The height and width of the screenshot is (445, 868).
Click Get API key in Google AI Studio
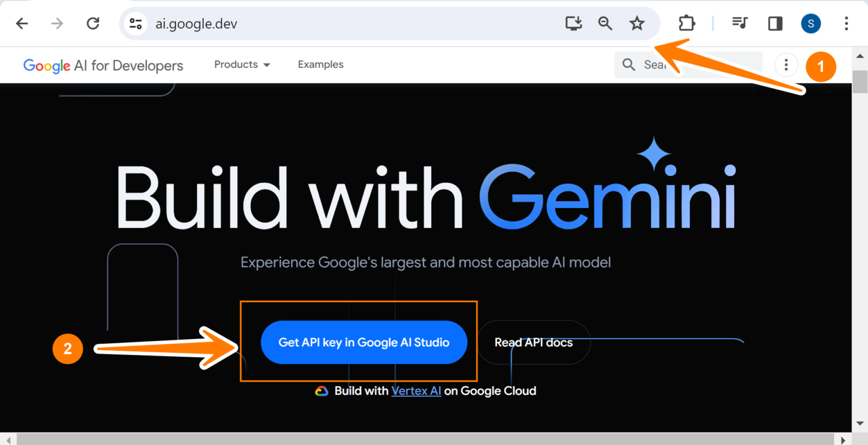[x=364, y=342]
